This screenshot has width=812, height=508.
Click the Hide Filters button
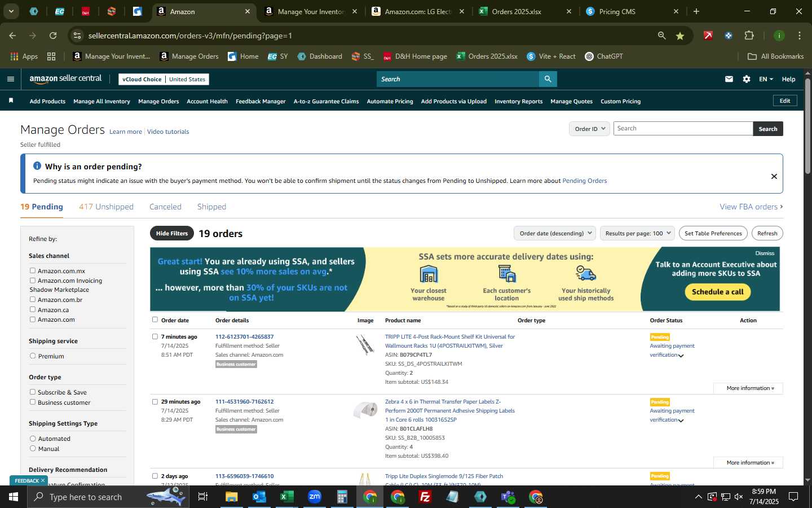point(172,233)
